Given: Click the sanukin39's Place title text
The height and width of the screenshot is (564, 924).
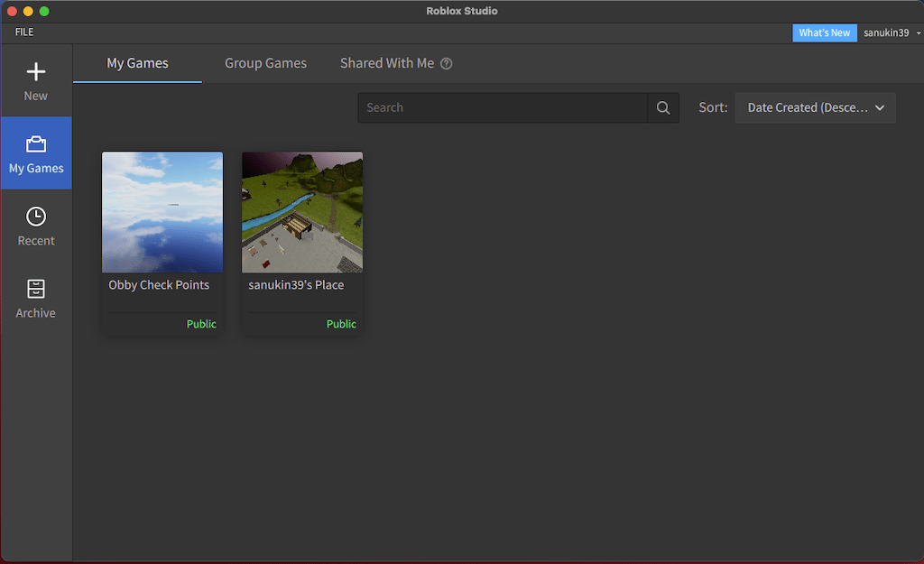Looking at the screenshot, I should (x=296, y=284).
